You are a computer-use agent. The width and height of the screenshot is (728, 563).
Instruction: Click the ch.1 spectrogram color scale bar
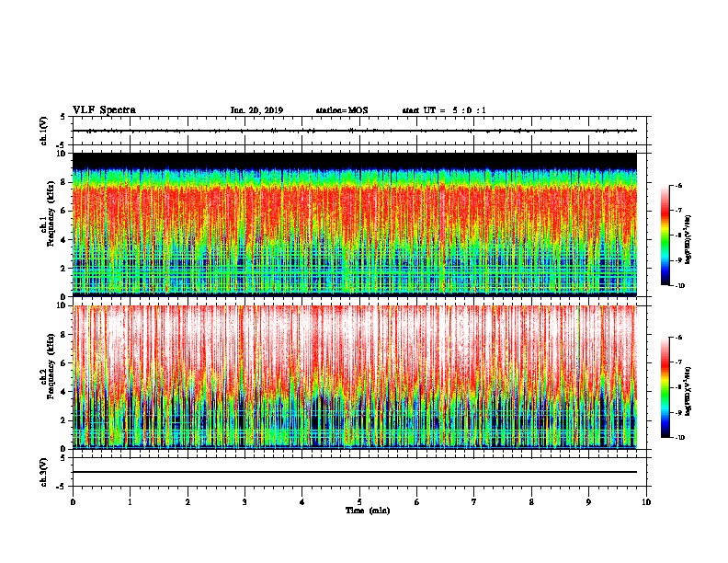pos(665,236)
